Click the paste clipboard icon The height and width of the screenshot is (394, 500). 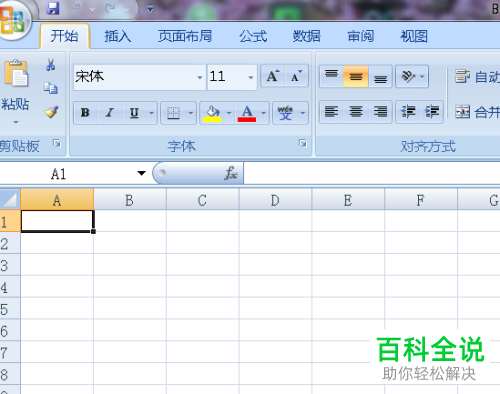(16, 73)
